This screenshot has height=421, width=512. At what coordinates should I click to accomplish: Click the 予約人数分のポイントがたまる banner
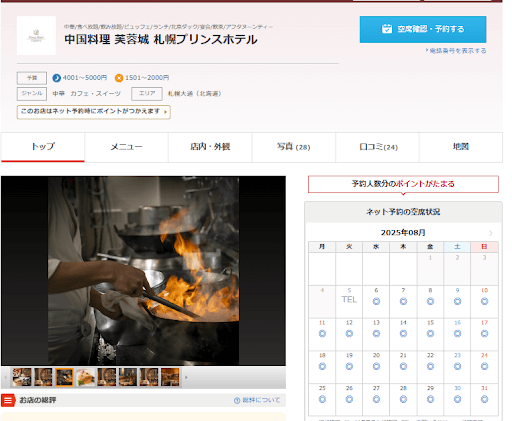coord(403,184)
